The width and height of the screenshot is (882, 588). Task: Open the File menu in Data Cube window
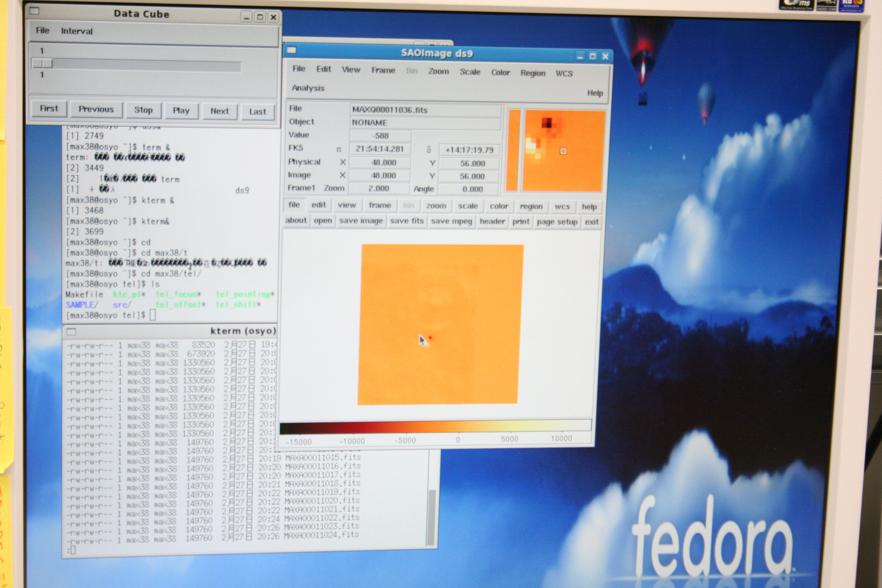coord(42,30)
